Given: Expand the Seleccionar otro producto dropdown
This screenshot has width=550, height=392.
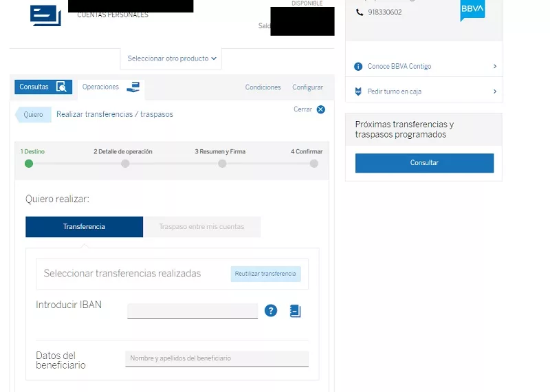Looking at the screenshot, I should [171, 58].
